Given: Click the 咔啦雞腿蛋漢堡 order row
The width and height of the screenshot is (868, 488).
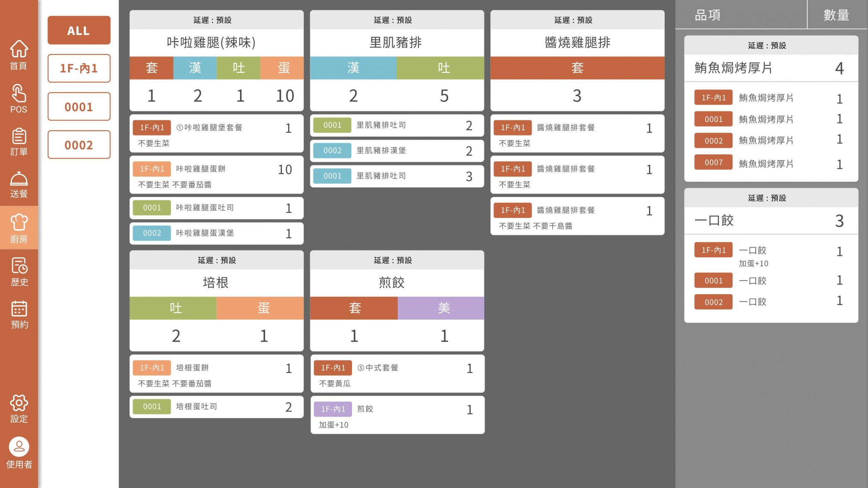Looking at the screenshot, I should coord(216,233).
